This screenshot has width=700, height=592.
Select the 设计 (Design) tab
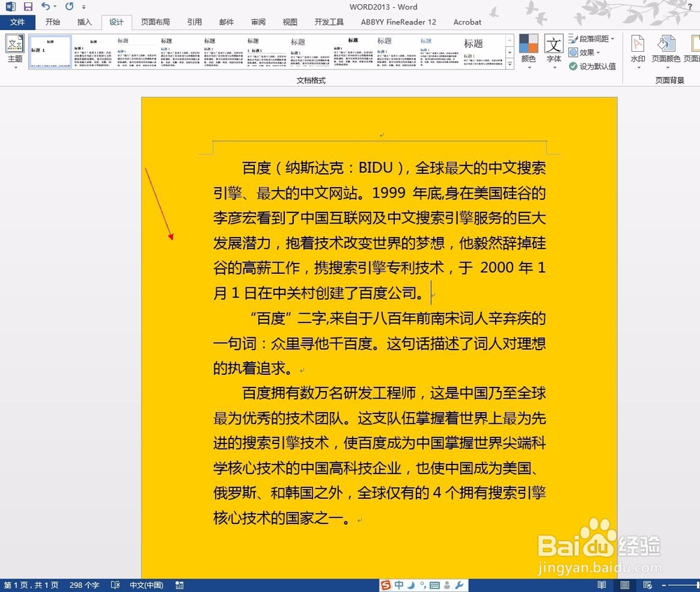point(116,22)
